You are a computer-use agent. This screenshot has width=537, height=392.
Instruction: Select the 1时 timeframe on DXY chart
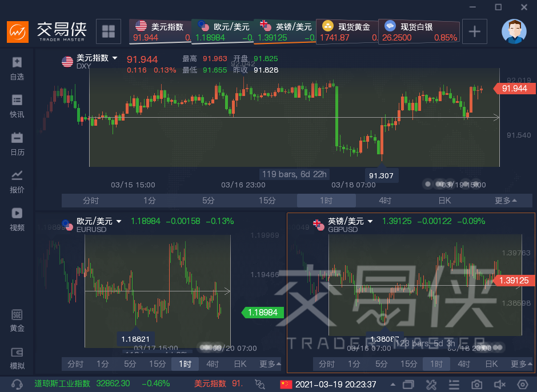(326, 201)
